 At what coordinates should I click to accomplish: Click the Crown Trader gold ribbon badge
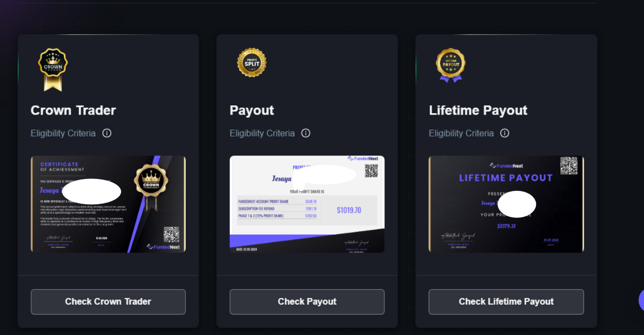(x=53, y=69)
